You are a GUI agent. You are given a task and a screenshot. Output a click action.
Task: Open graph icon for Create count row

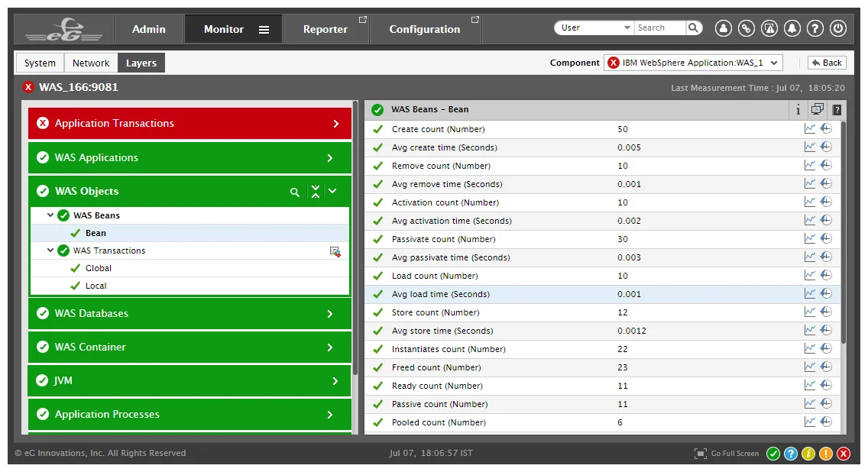809,128
